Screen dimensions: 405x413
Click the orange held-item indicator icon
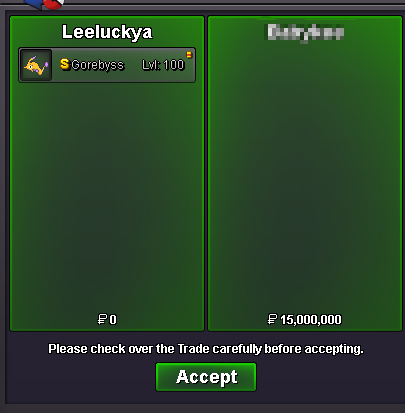pos(189,55)
